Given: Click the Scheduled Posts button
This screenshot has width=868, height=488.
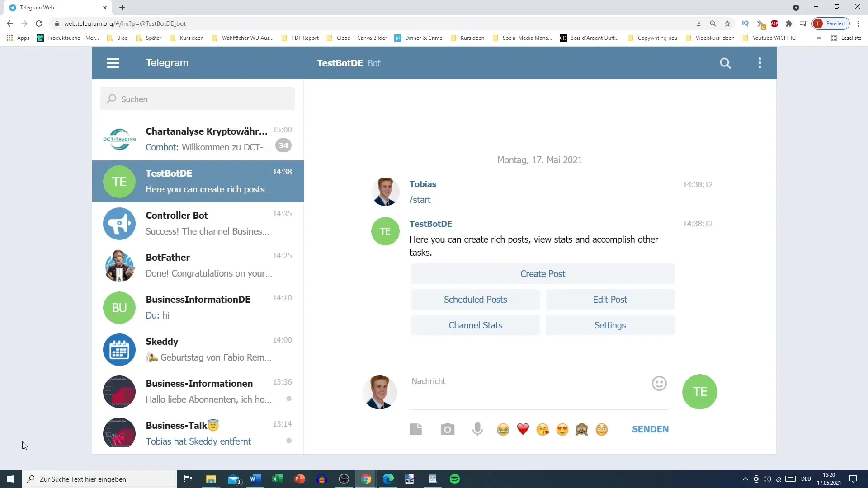Looking at the screenshot, I should [x=475, y=299].
